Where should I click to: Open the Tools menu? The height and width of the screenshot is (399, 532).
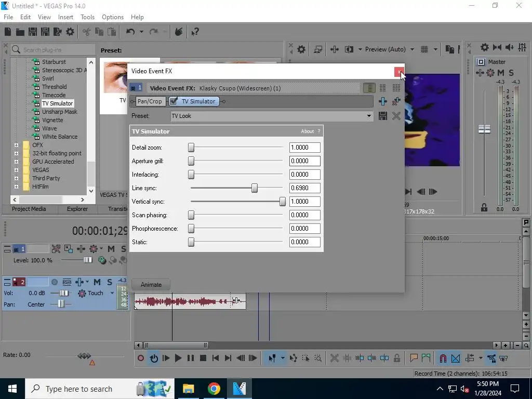(x=87, y=17)
